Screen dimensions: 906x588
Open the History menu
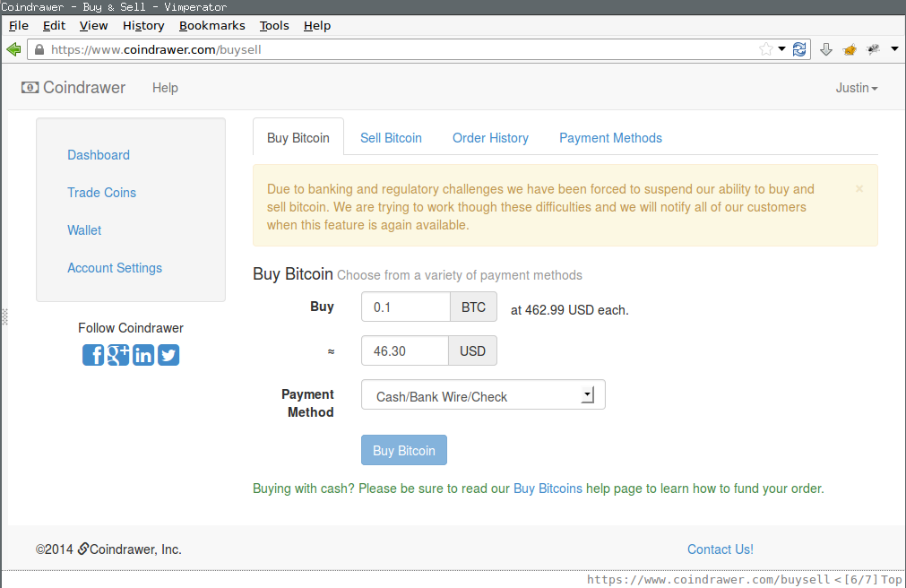(143, 26)
